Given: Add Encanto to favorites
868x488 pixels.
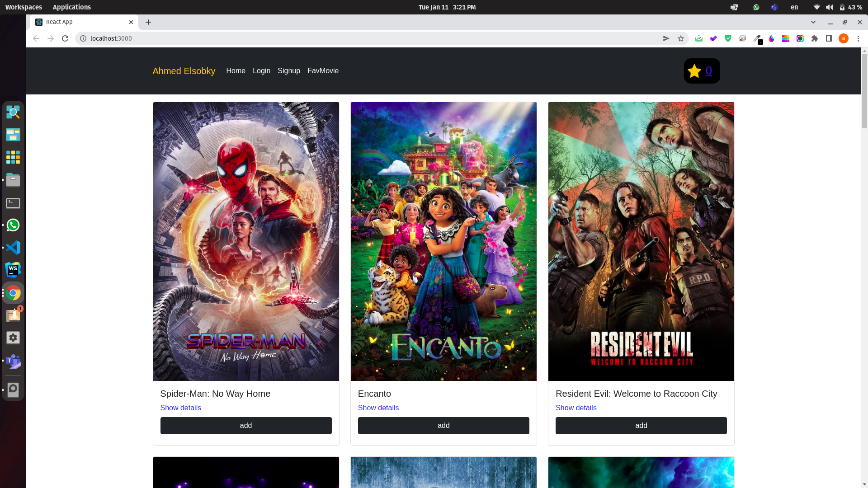Looking at the screenshot, I should 443,425.
